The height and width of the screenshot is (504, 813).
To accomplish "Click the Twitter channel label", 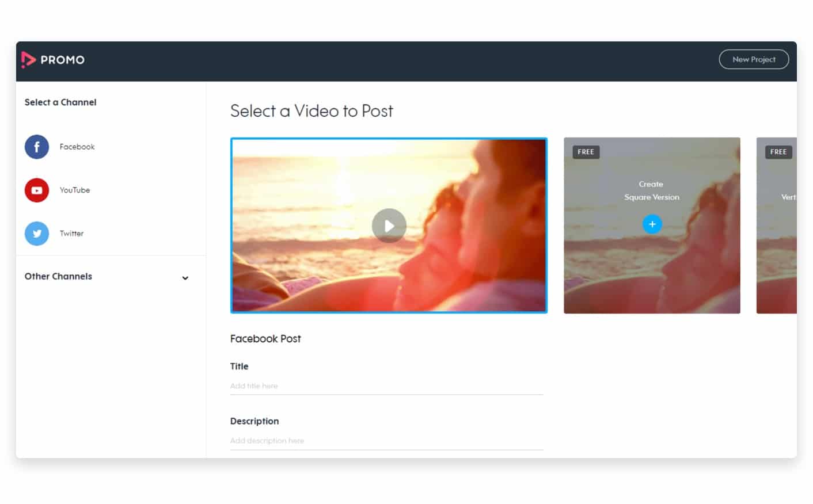I will click(x=71, y=234).
